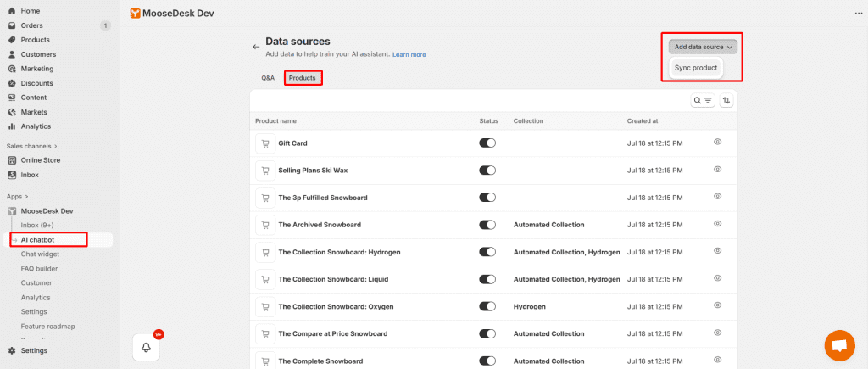This screenshot has width=868, height=369.
Task: Toggle status for Compare at Price Snowboard
Action: tap(487, 333)
